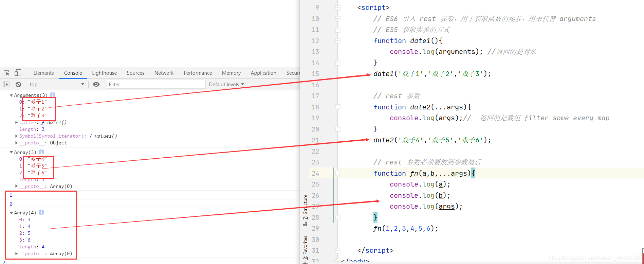Show the console sidebar icon
Screen dimensions: 644x264
tap(6, 84)
